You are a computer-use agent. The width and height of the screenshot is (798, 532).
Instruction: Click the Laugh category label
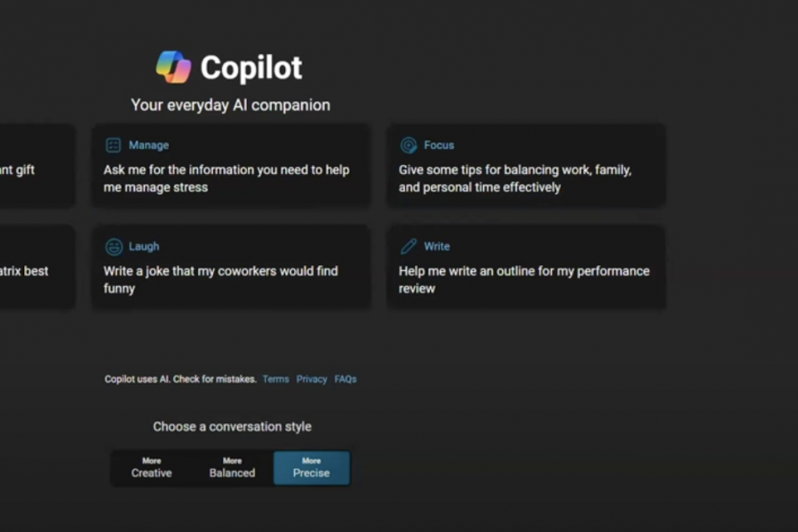click(x=143, y=246)
